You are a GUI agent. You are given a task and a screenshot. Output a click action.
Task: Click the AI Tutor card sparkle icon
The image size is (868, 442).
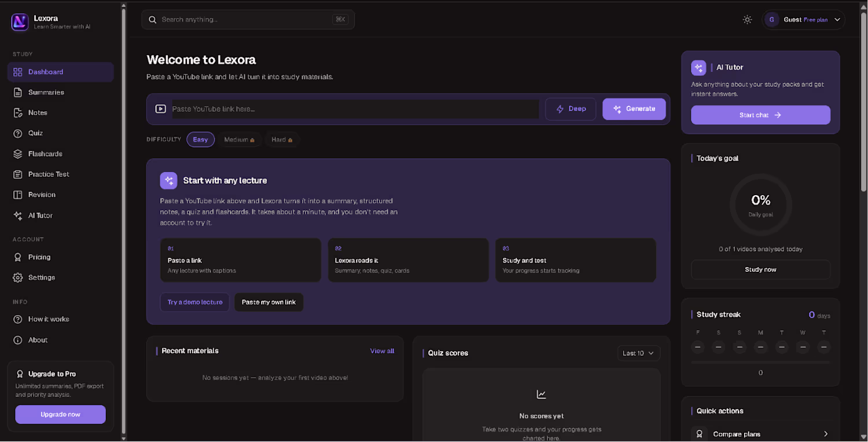(698, 68)
